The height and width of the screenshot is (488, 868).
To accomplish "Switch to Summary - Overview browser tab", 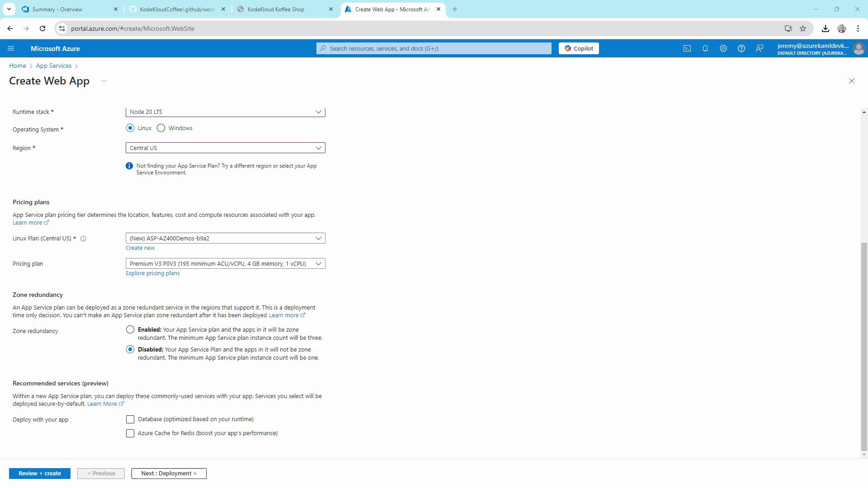I will click(57, 9).
